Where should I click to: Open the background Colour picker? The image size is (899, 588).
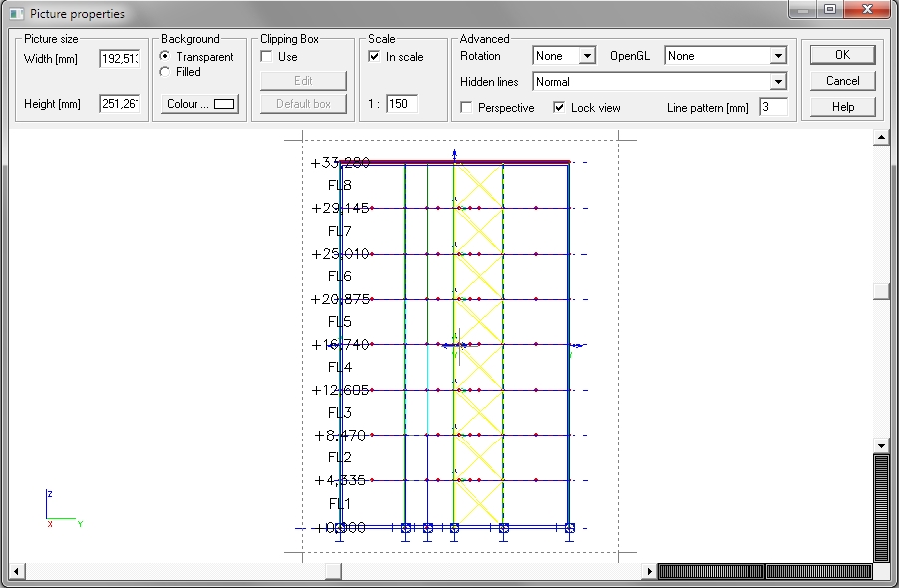(200, 104)
